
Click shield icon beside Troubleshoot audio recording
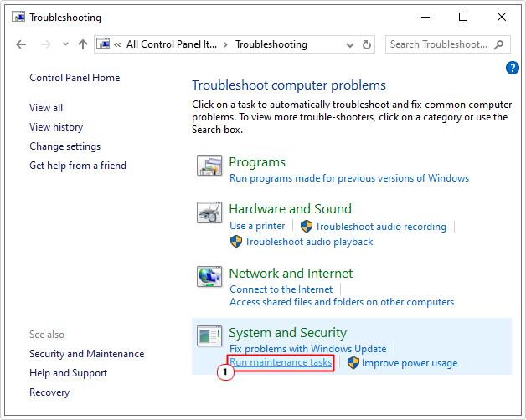[x=307, y=227]
